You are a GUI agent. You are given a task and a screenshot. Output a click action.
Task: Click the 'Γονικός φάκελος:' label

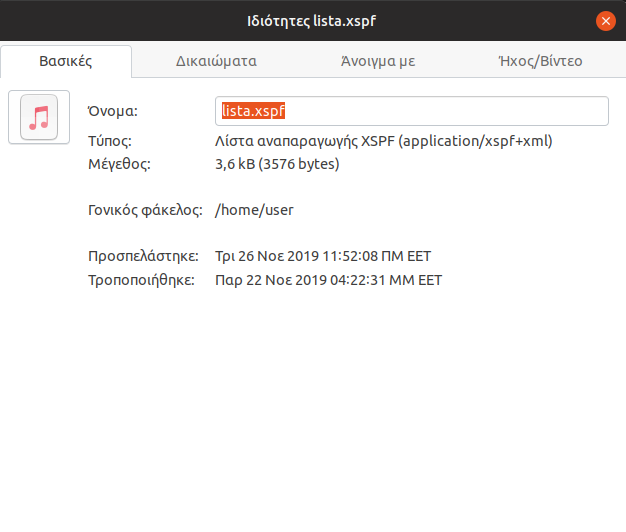coord(145,210)
